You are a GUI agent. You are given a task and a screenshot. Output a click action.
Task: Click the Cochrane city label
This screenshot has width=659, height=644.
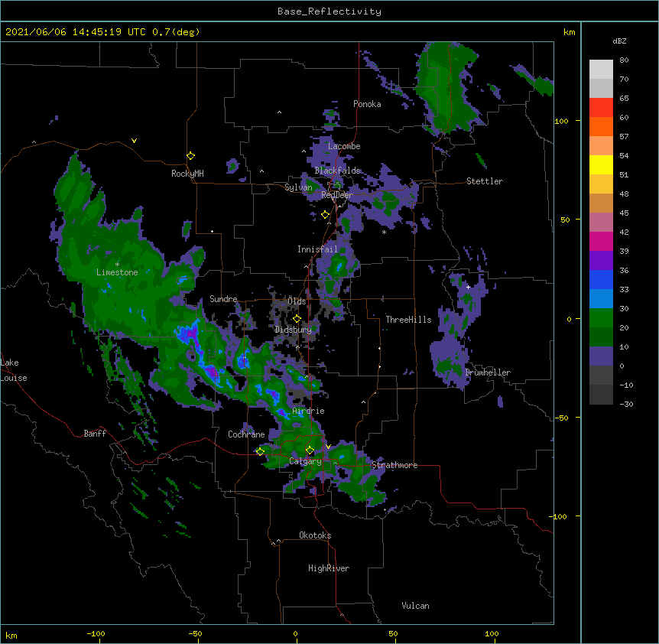246,434
